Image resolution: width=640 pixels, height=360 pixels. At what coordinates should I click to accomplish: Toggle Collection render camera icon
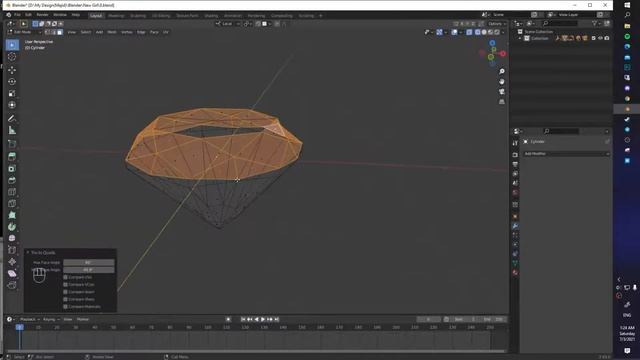tap(607, 38)
